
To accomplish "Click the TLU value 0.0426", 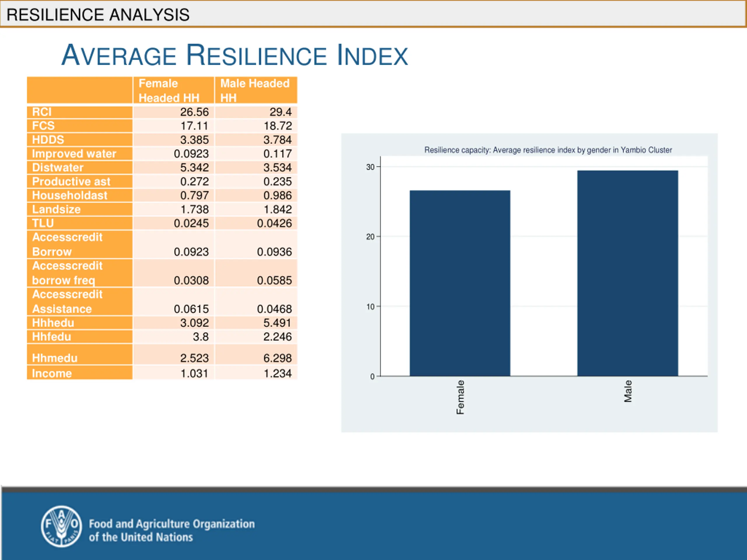I will click(274, 223).
